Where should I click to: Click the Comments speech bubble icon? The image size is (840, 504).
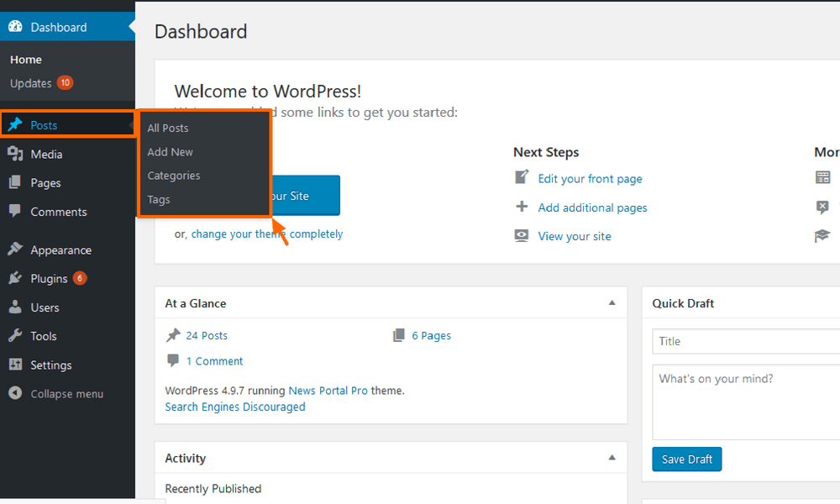click(15, 212)
